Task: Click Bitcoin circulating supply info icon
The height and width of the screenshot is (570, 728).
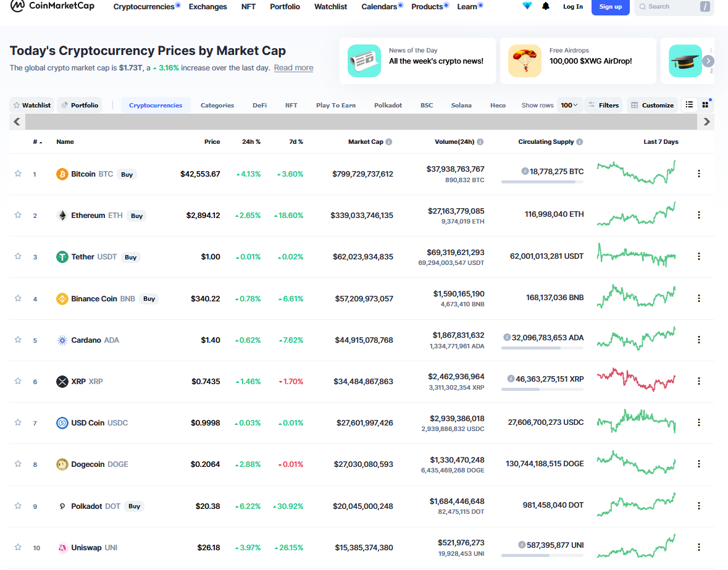Action: pos(525,171)
